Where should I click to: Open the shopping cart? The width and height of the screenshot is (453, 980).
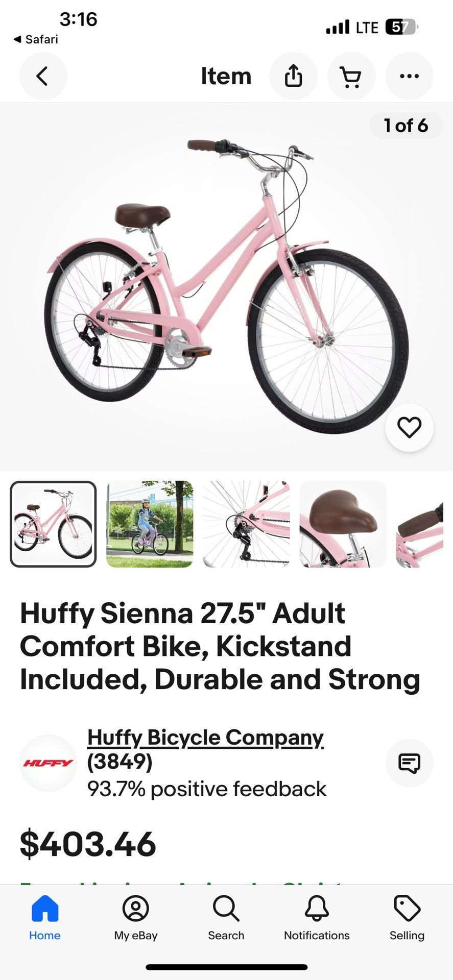351,76
